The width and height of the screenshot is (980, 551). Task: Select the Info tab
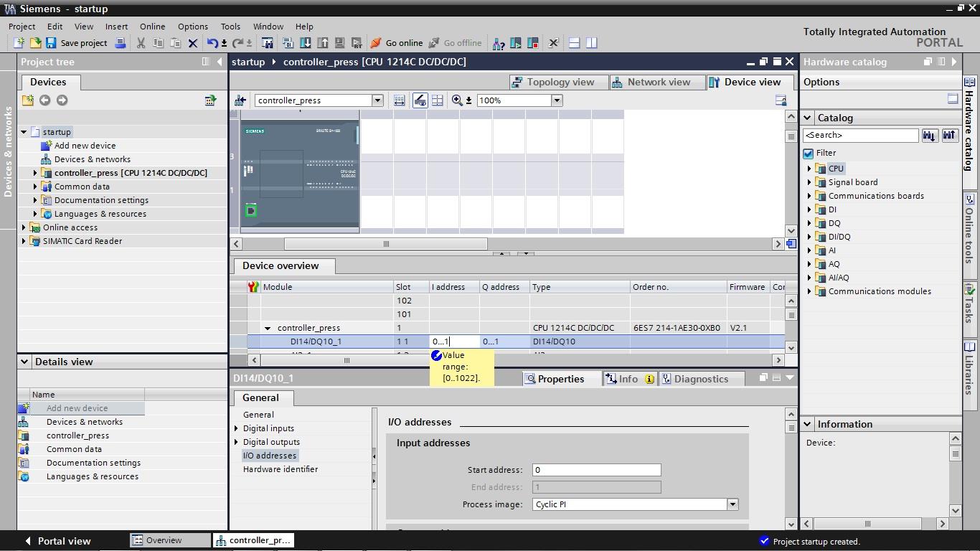click(629, 379)
